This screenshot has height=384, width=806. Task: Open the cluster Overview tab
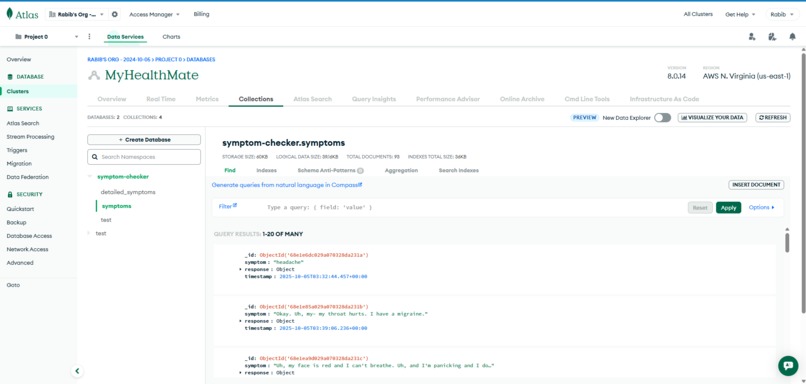click(112, 99)
